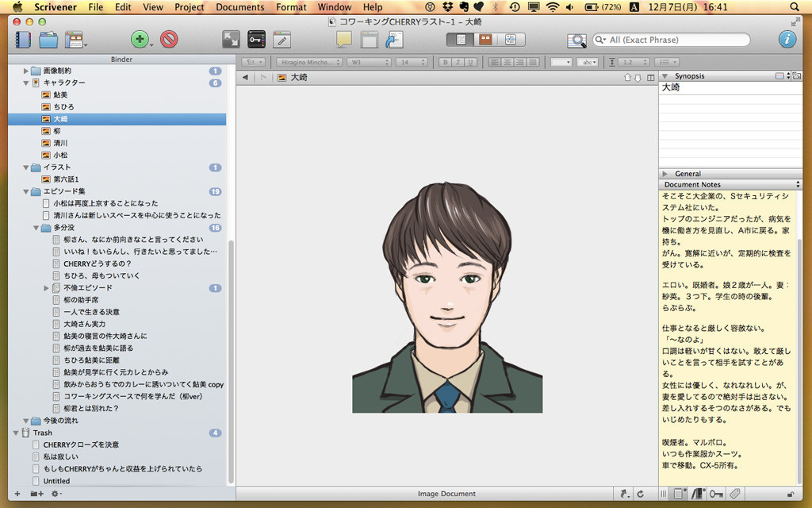
Task: Rotate the image with refresh icon
Action: pos(641,494)
